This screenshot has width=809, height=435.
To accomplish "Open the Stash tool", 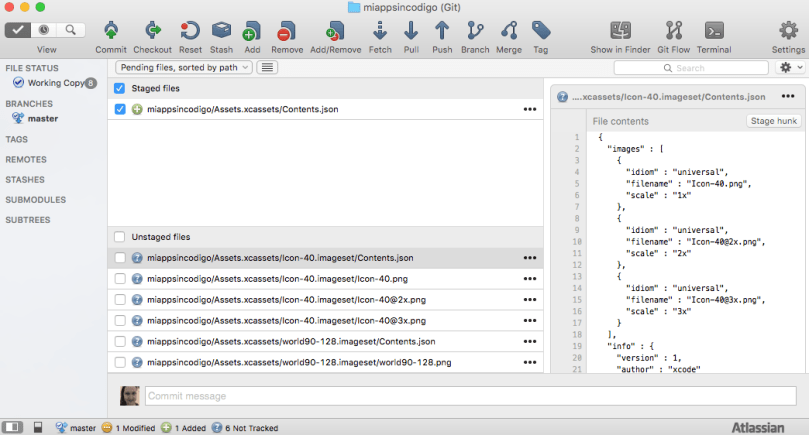I will point(221,30).
